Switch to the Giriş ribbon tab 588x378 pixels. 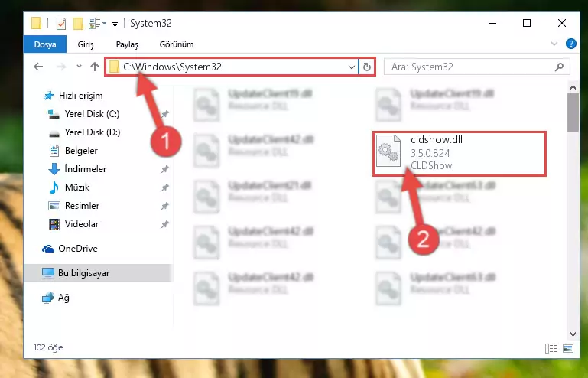pos(86,44)
